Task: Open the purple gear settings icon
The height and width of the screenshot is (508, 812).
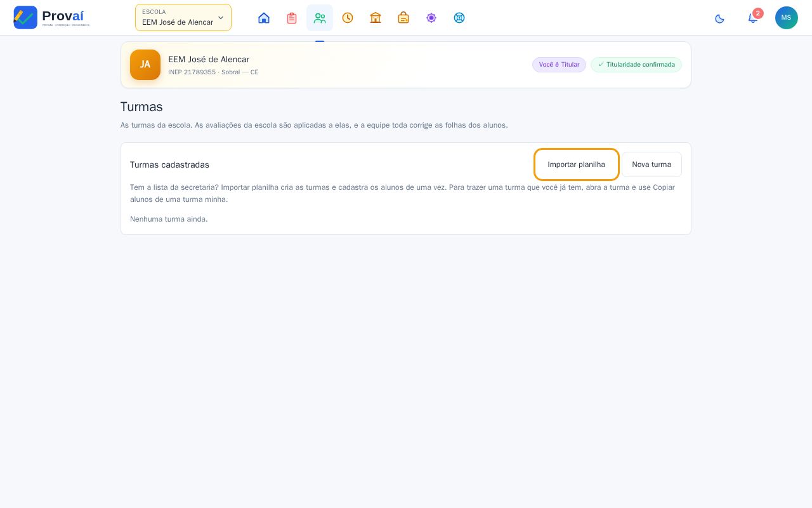Action: click(431, 18)
